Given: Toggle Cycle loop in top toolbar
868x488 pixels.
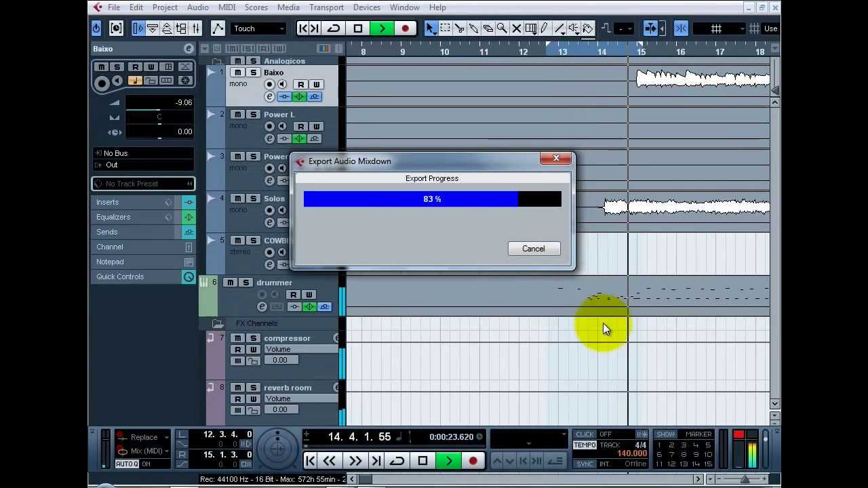Looking at the screenshot, I should [334, 28].
